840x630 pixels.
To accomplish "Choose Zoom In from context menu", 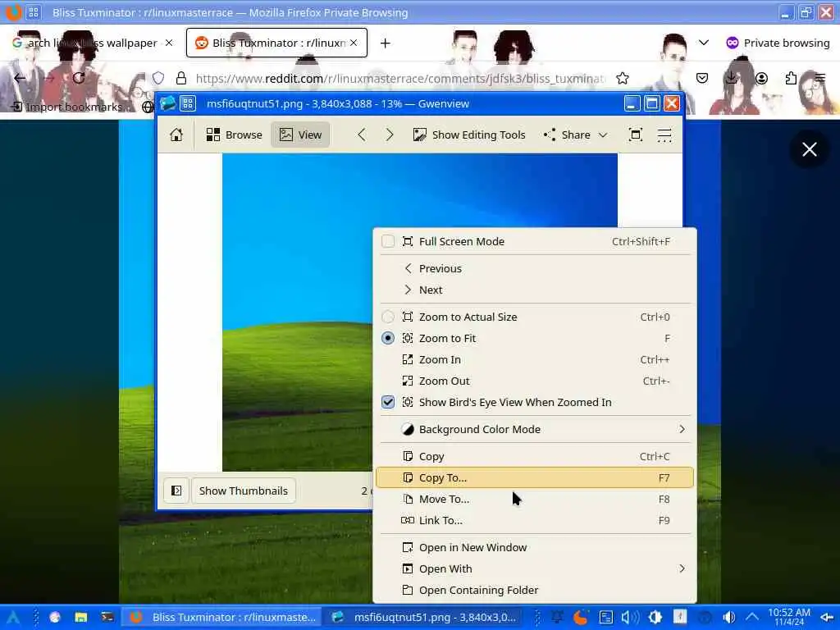I will point(536,359).
